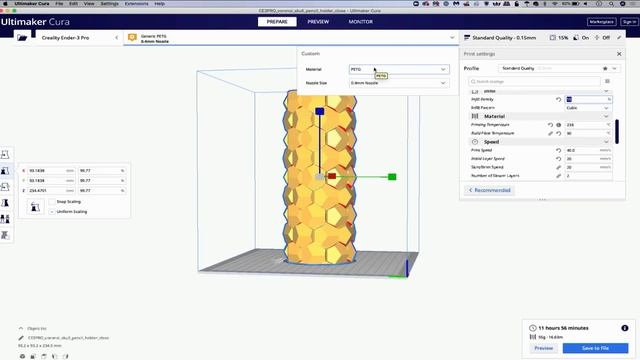Screen dimensions: 640x360
Task: Open the File menu
Action: point(59,3)
